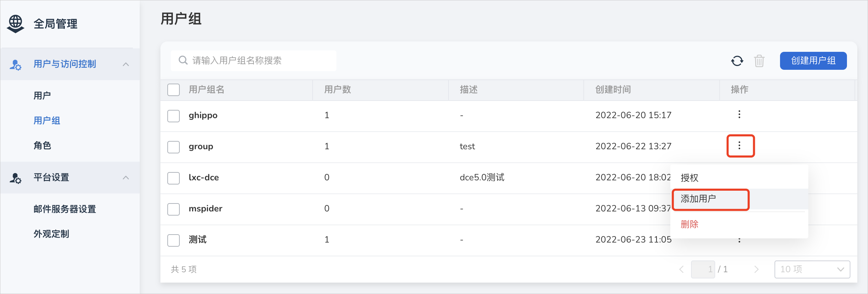Select 授权 in the context menu

pos(739,178)
